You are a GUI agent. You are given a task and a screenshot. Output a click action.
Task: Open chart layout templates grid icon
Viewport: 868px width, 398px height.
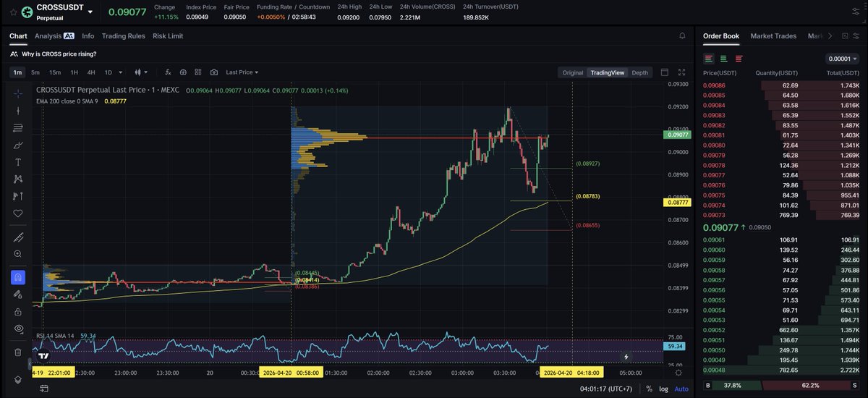click(x=198, y=72)
